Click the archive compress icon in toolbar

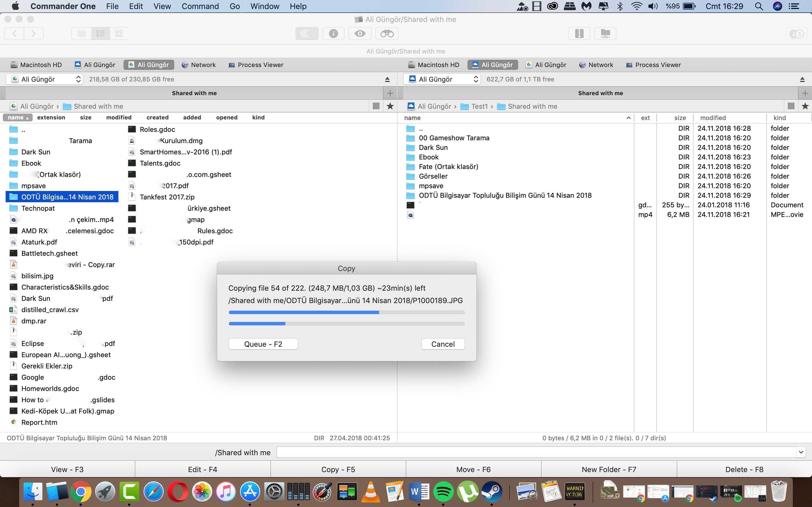tap(579, 34)
